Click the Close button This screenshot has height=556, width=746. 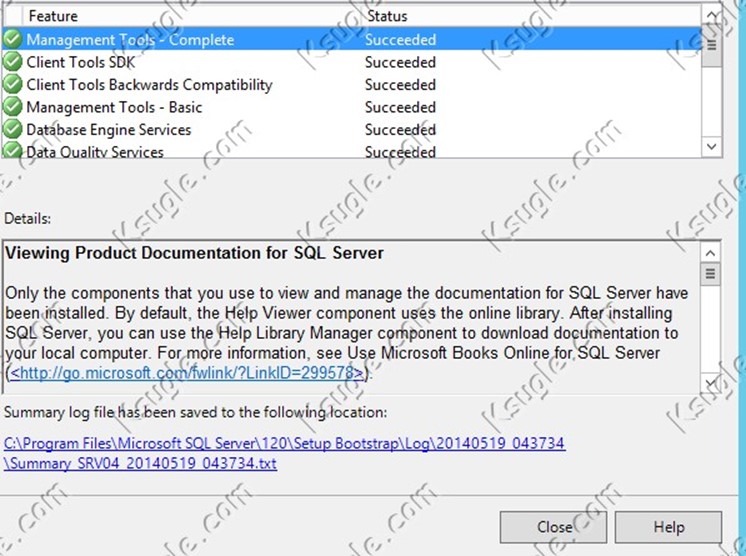tap(553, 527)
